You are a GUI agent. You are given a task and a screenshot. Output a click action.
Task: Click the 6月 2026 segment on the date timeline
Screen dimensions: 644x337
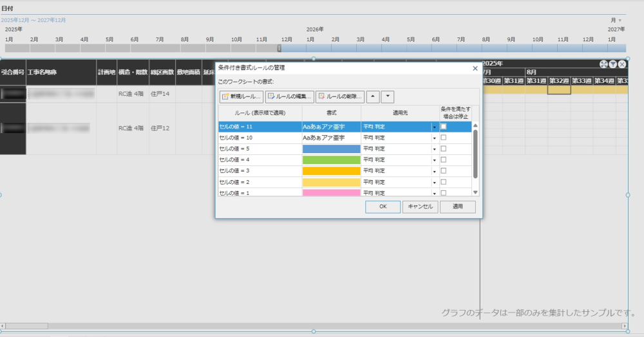(444, 48)
